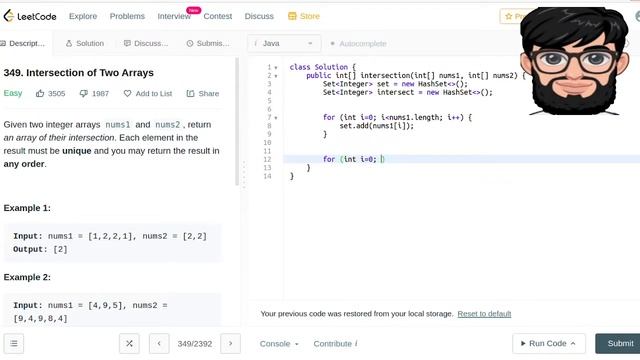640x360 pixels.
Task: Go to next problem arrow
Action: (230, 343)
